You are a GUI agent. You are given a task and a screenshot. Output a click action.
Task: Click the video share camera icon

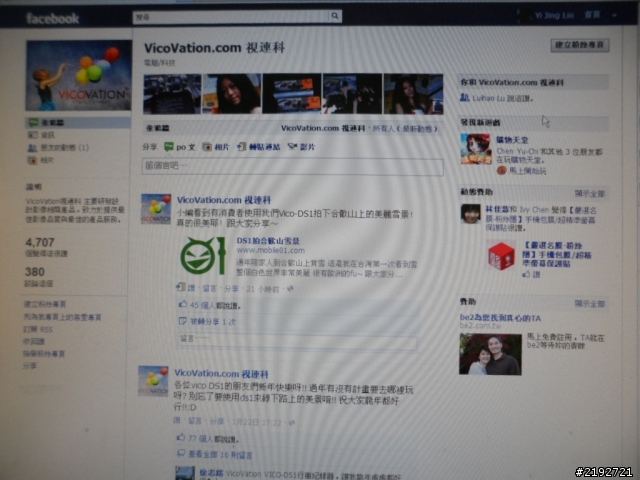[x=292, y=146]
